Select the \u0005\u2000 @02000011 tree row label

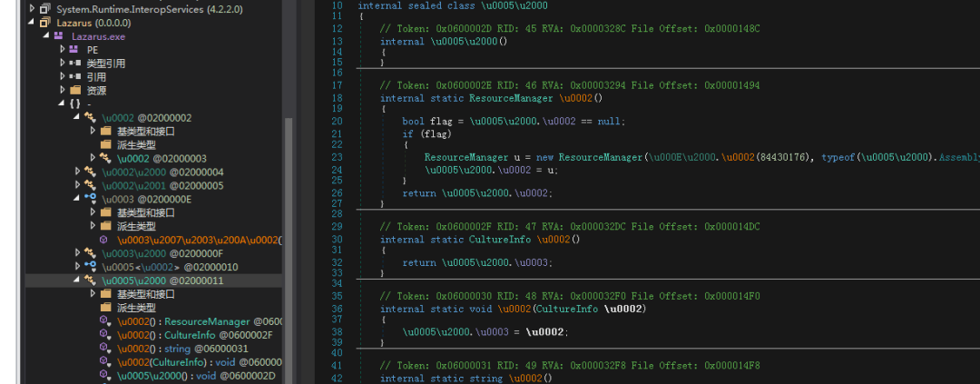(x=162, y=281)
